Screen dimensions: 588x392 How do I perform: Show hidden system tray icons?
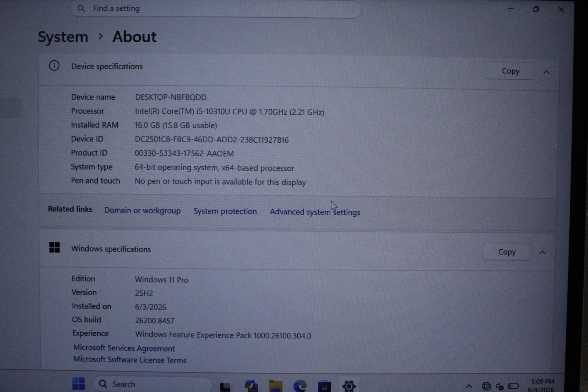pos(469,386)
